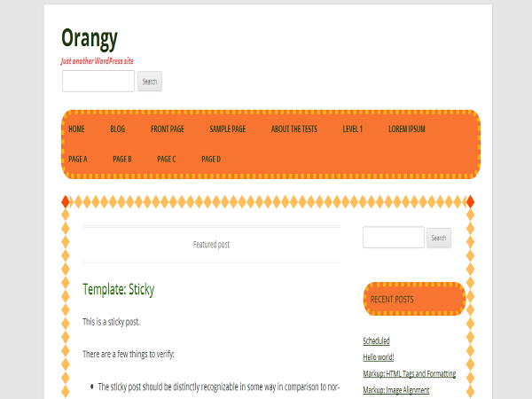Focus the sidebar search input field
This screenshot has height=399, width=532.
[394, 238]
